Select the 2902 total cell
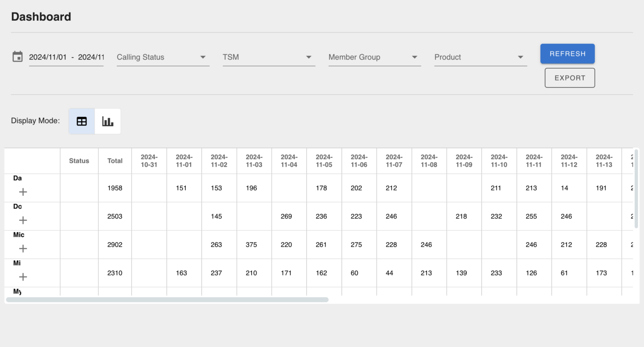This screenshot has width=644, height=347. [115, 245]
